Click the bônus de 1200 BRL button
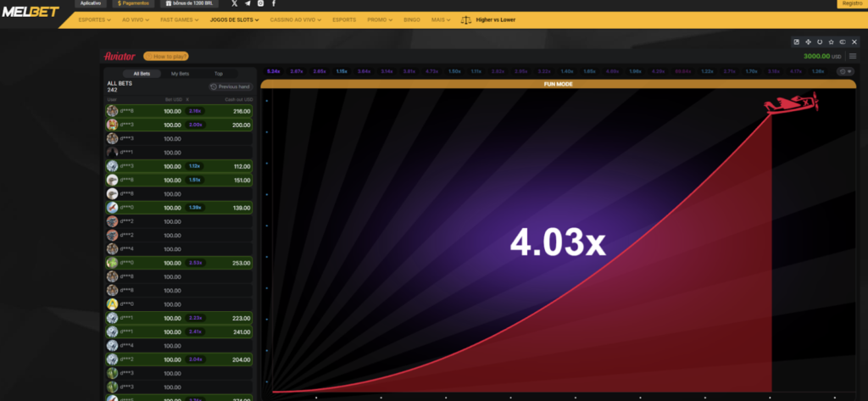Image resolution: width=868 pixels, height=401 pixels. 189,3
